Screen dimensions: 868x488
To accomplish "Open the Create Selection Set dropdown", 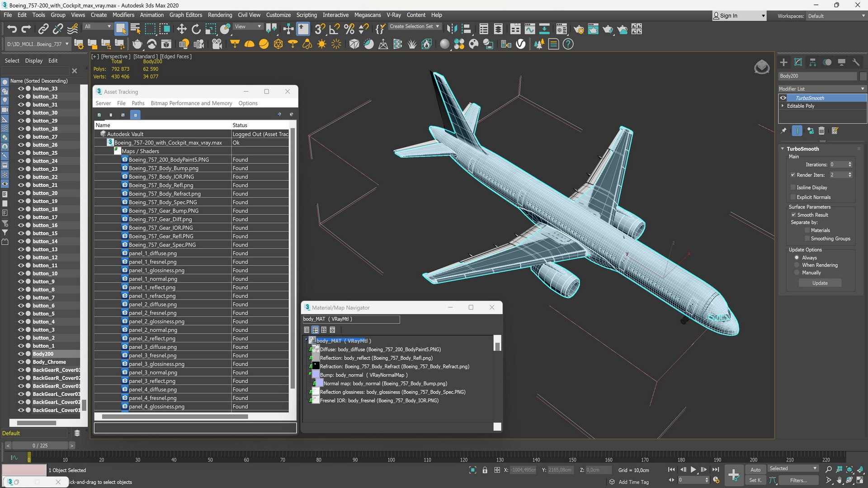I will [x=415, y=26].
